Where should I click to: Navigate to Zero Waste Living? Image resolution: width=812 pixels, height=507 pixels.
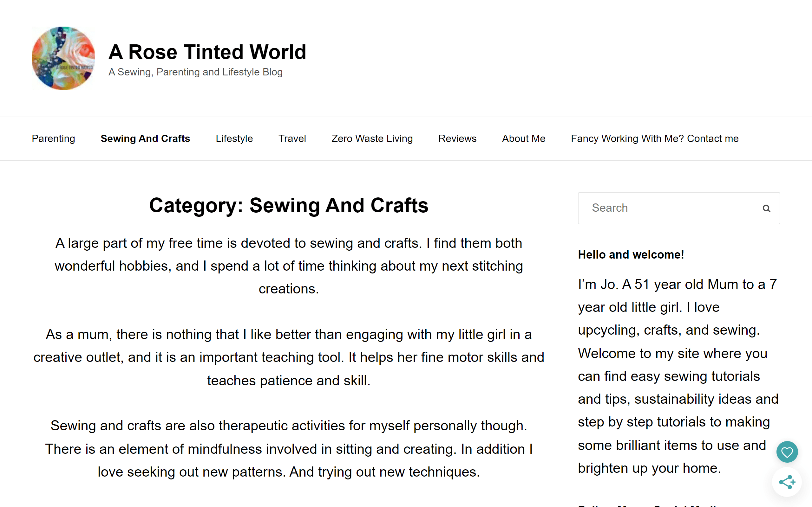click(372, 138)
